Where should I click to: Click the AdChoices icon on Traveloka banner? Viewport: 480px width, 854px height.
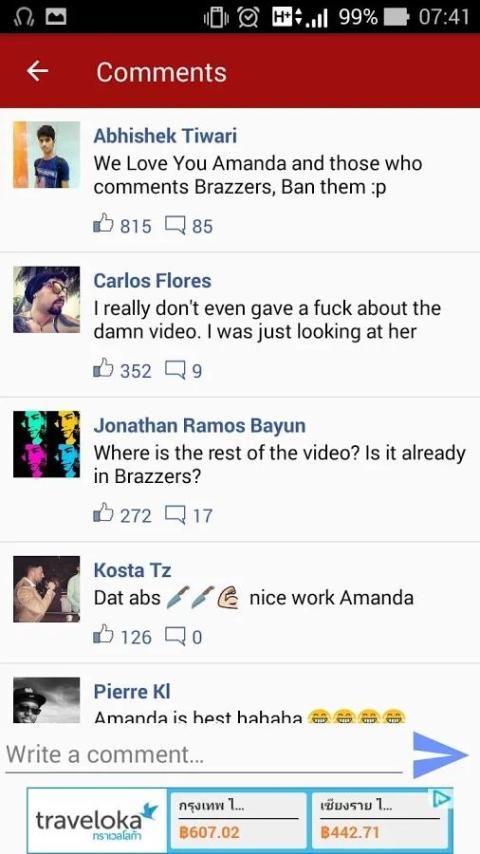442,799
